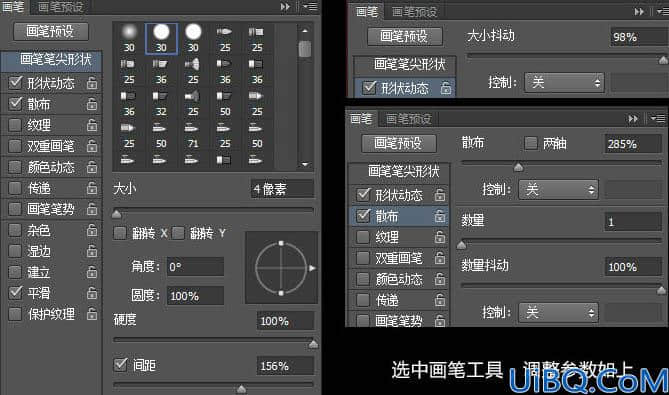Select 画笔 tab in bottom-right panel
Viewport: 669px width, 395px height.
361,119
